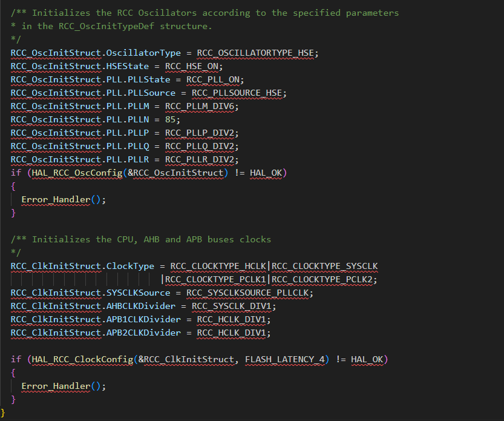Screen dimensions: 504x421
Task: Select the RCC_PLLSOURCE_HSE token
Action: [239, 93]
